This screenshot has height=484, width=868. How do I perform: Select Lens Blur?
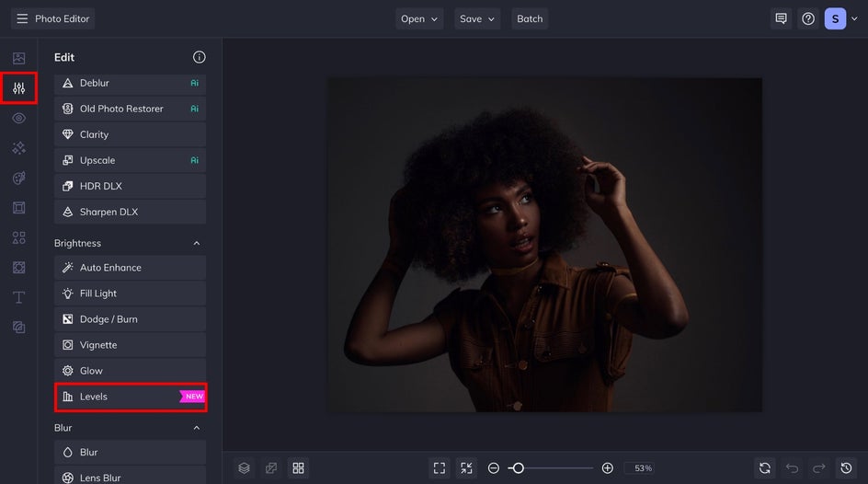pyautogui.click(x=130, y=477)
